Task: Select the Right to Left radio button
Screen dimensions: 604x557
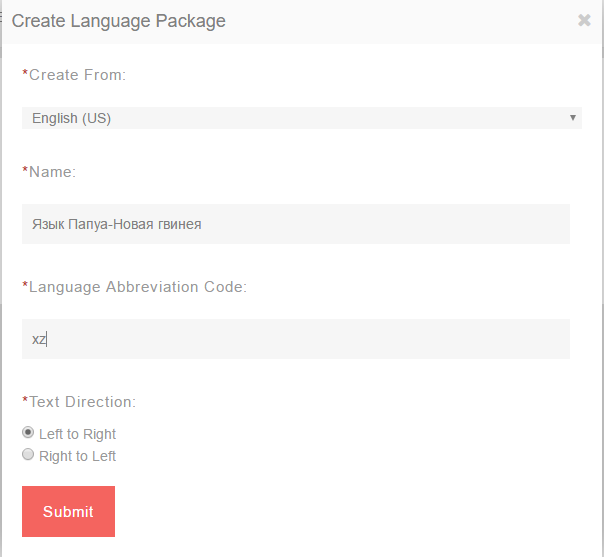Action: 28,455
